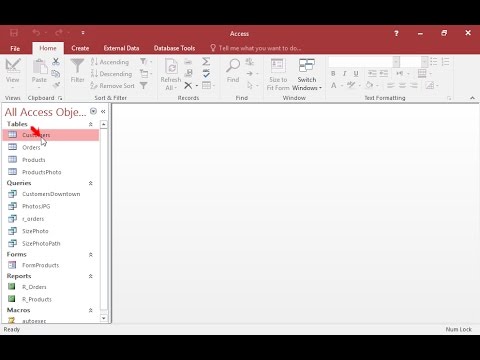Click the Cut scissors icon

[x=56, y=62]
